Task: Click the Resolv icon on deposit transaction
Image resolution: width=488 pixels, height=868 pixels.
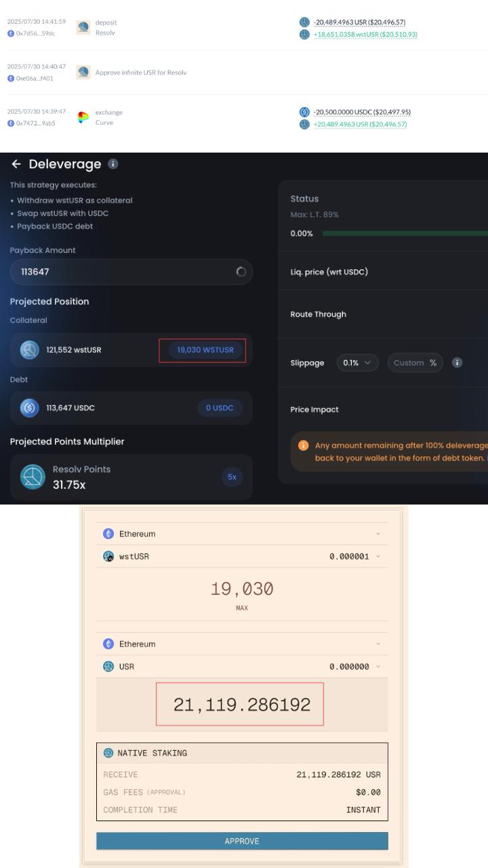Action: point(83,27)
